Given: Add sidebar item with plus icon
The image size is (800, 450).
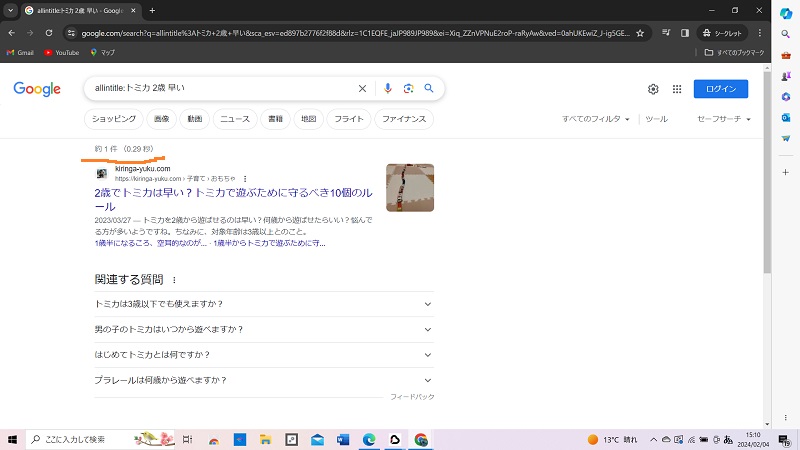Looking at the screenshot, I should coord(786,172).
